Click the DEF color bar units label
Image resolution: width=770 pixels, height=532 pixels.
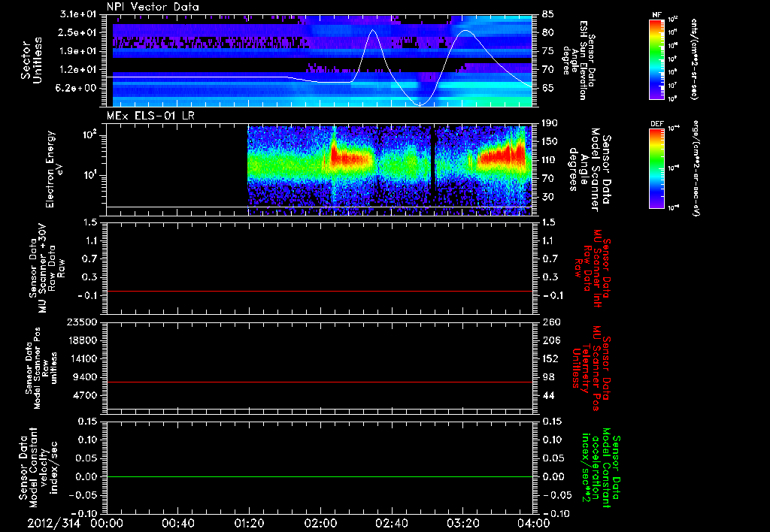coord(696,168)
